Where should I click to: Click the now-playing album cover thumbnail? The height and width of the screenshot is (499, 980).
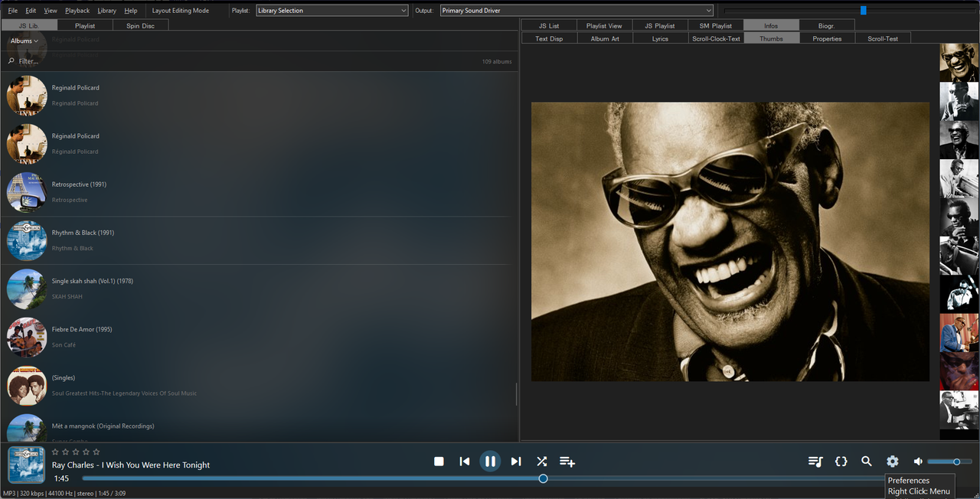26,465
